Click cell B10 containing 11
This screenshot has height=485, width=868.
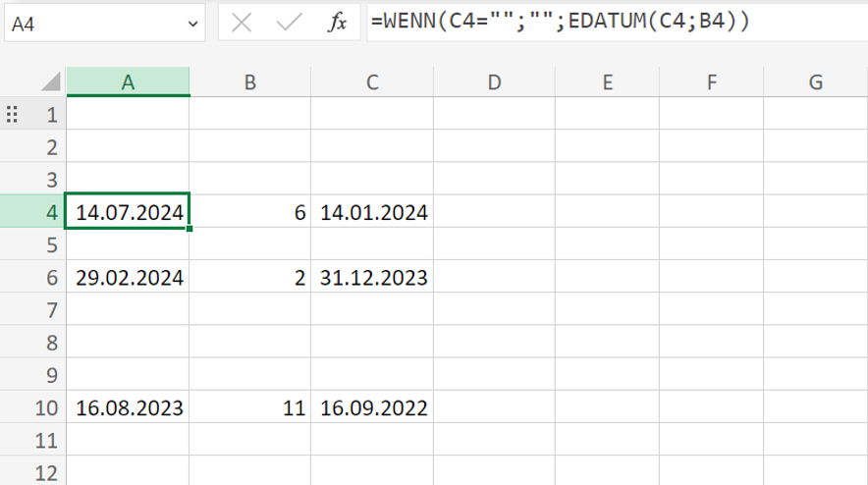pos(250,407)
